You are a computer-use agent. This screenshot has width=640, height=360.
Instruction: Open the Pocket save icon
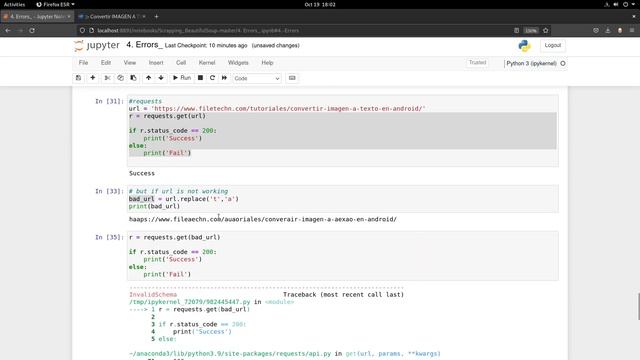(x=596, y=31)
